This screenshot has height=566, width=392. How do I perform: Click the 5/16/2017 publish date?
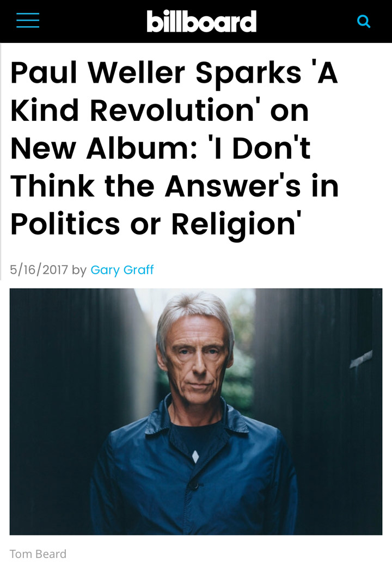39,269
